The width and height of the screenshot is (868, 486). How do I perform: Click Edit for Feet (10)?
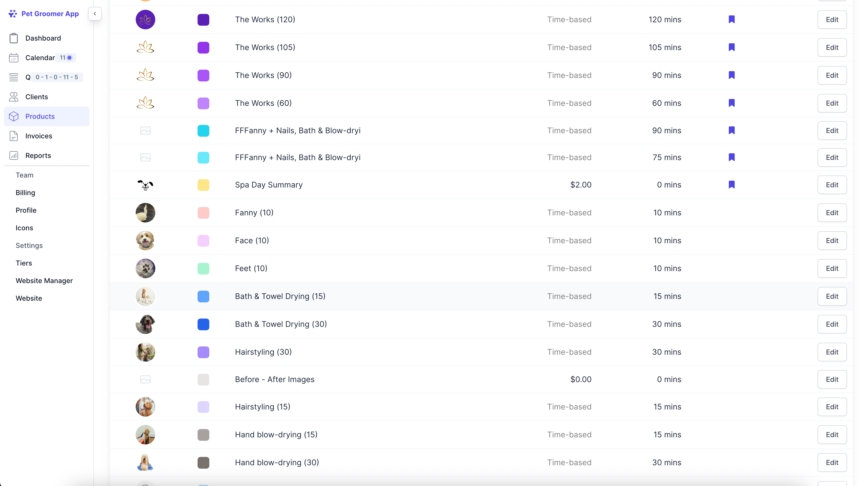pyautogui.click(x=832, y=268)
